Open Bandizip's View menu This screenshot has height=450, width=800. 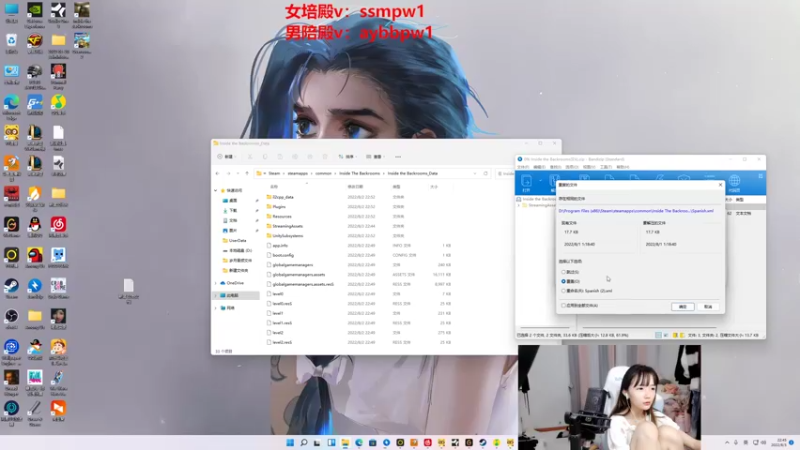589,167
